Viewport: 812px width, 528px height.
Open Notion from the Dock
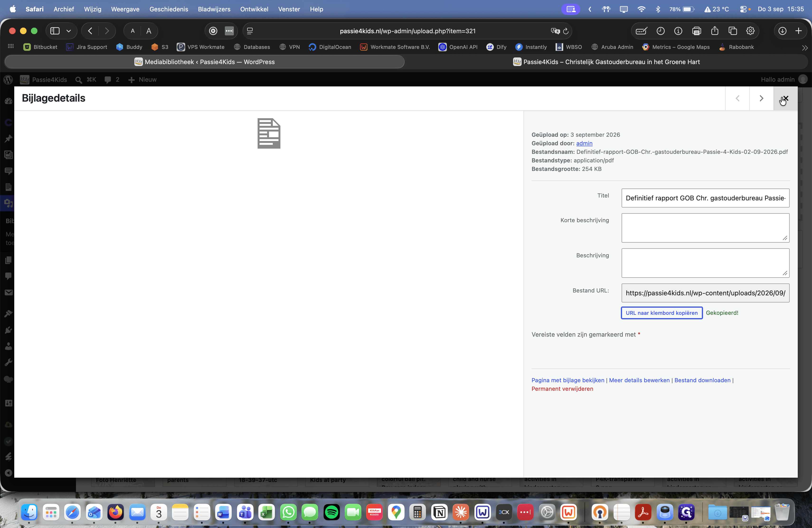439,512
